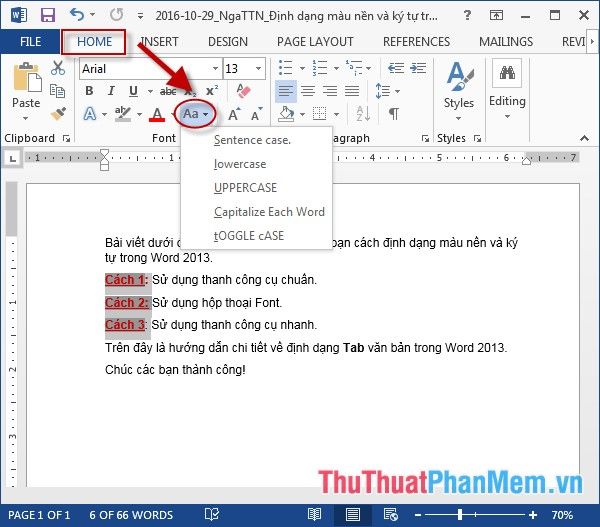
Task: Switch to the REFERENCES tab
Action: pyautogui.click(x=416, y=41)
